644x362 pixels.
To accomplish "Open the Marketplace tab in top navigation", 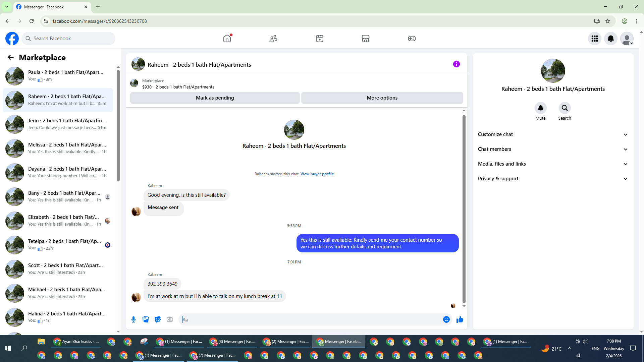I will point(366,39).
